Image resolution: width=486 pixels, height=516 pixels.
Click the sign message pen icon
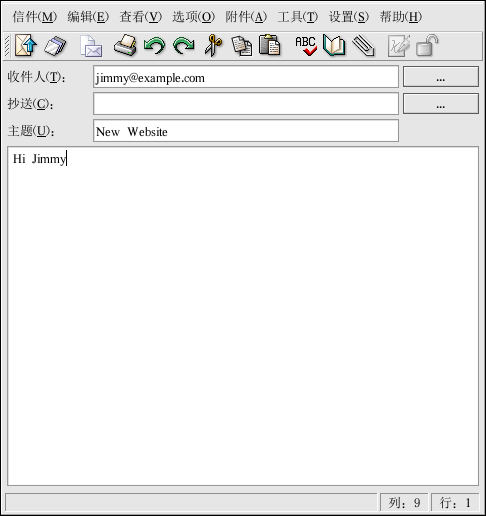pos(399,46)
